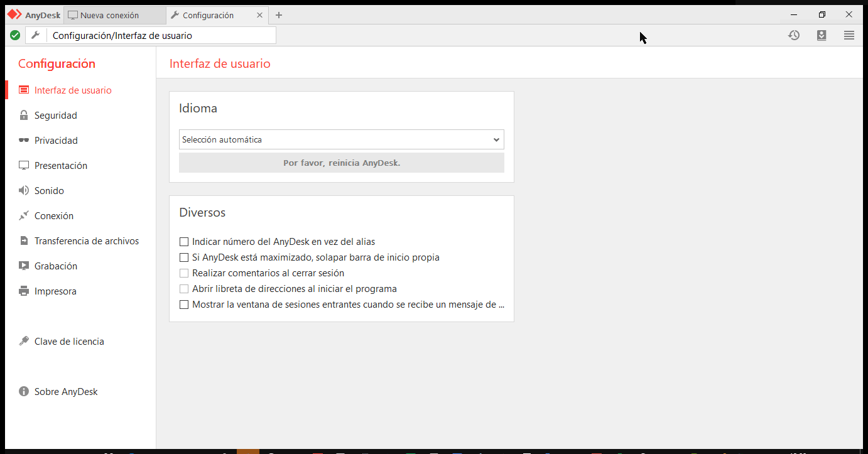868x454 pixels.
Task: Click the printer Impresora icon
Action: pyautogui.click(x=24, y=291)
